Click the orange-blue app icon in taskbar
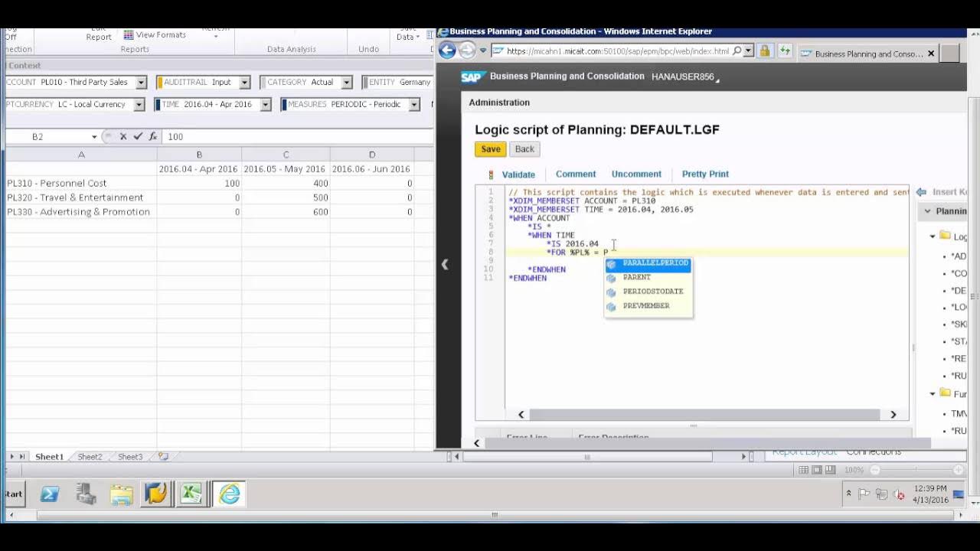 click(x=156, y=494)
